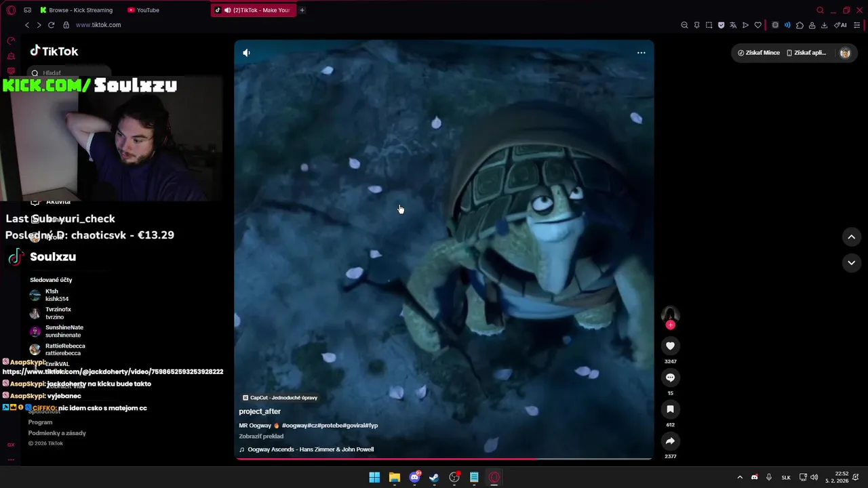Open the Opera main menu logo
Image resolution: width=868 pixels, height=488 pixels.
tap(11, 10)
